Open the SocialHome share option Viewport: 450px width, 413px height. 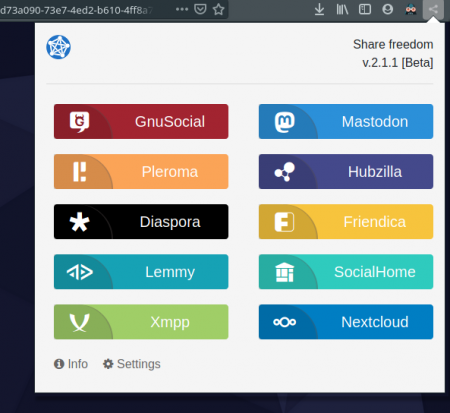click(x=346, y=272)
